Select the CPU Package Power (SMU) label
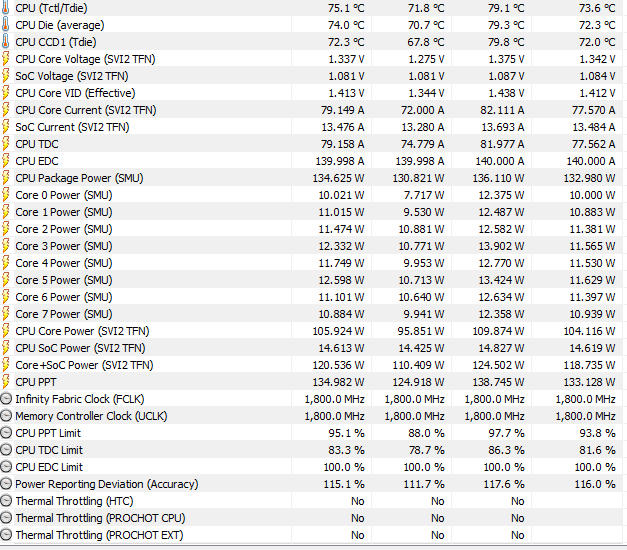 pos(79,178)
